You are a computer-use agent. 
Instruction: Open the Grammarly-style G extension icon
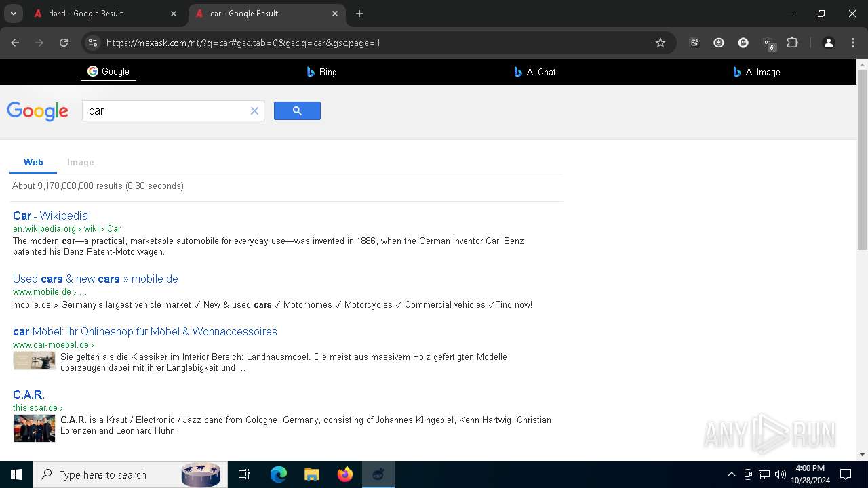(743, 43)
